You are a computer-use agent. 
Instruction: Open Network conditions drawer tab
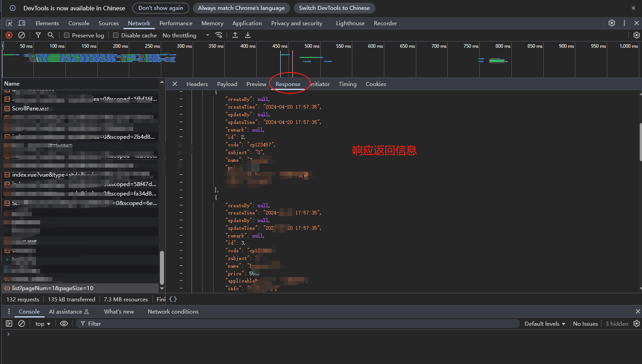tap(173, 311)
